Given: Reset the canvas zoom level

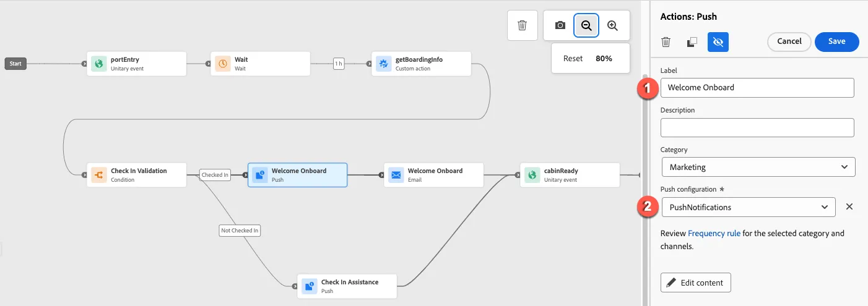Looking at the screenshot, I should tap(573, 59).
